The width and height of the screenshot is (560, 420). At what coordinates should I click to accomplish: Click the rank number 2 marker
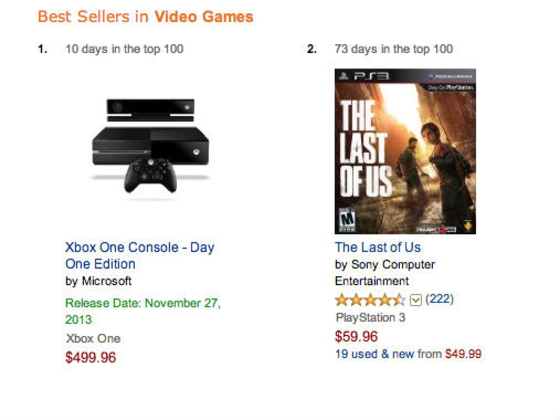[312, 49]
